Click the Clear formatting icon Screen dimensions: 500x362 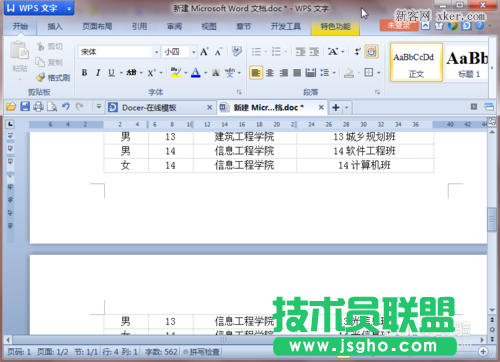tap(237, 52)
